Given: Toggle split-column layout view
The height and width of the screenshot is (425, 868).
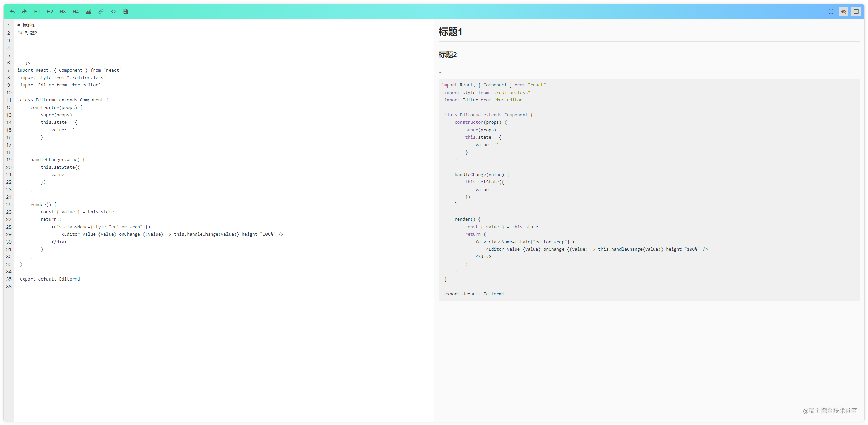Looking at the screenshot, I should tap(856, 12).
